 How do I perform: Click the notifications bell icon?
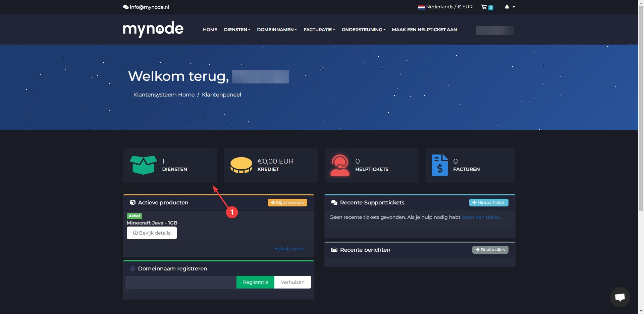(507, 7)
